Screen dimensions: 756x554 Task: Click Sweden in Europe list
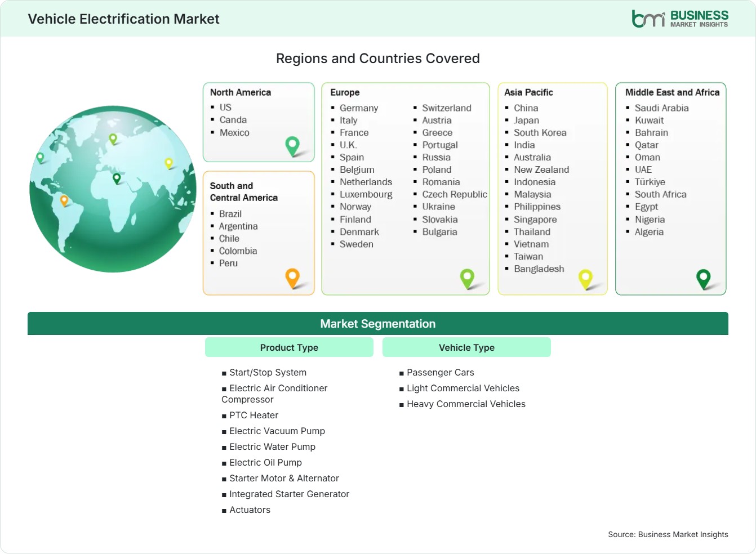357,244
